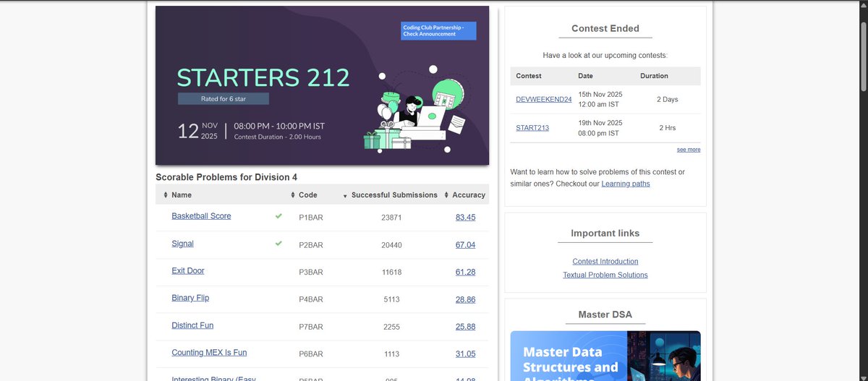Image resolution: width=868 pixels, height=381 pixels.
Task: Click '15th Nov 2025' date for DEVWEEKEND24
Action: [x=600, y=94]
